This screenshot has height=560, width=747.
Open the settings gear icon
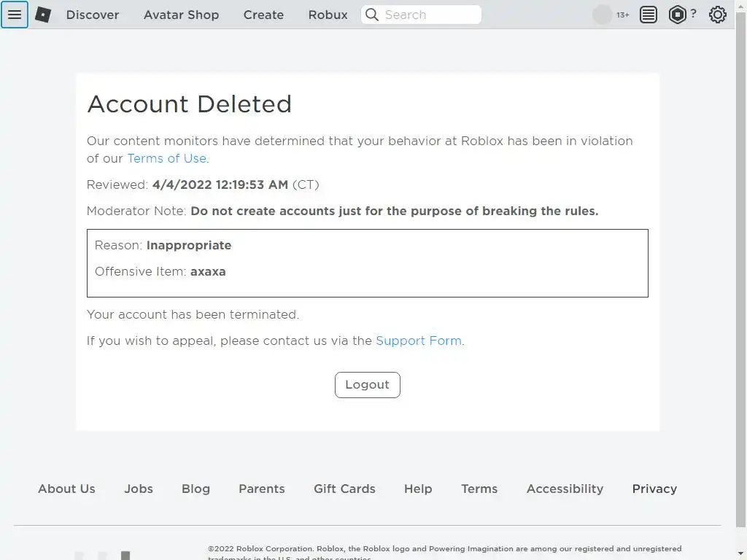pyautogui.click(x=718, y=15)
